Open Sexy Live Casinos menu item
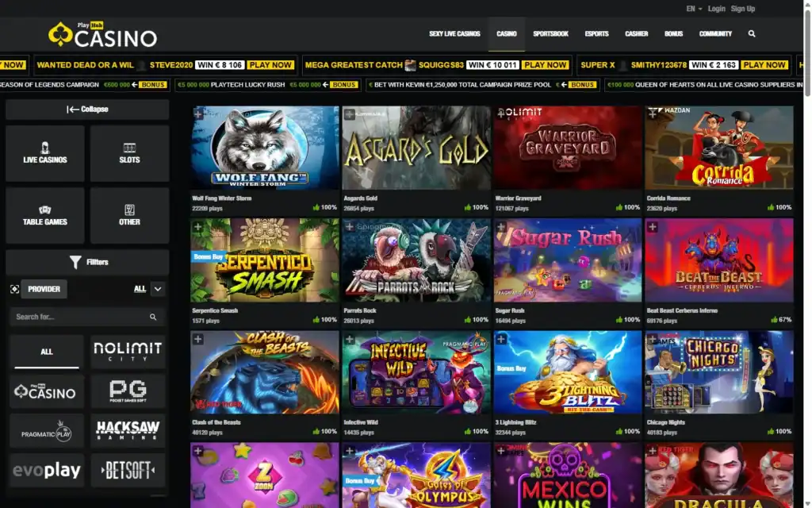The height and width of the screenshot is (508, 812). [454, 33]
